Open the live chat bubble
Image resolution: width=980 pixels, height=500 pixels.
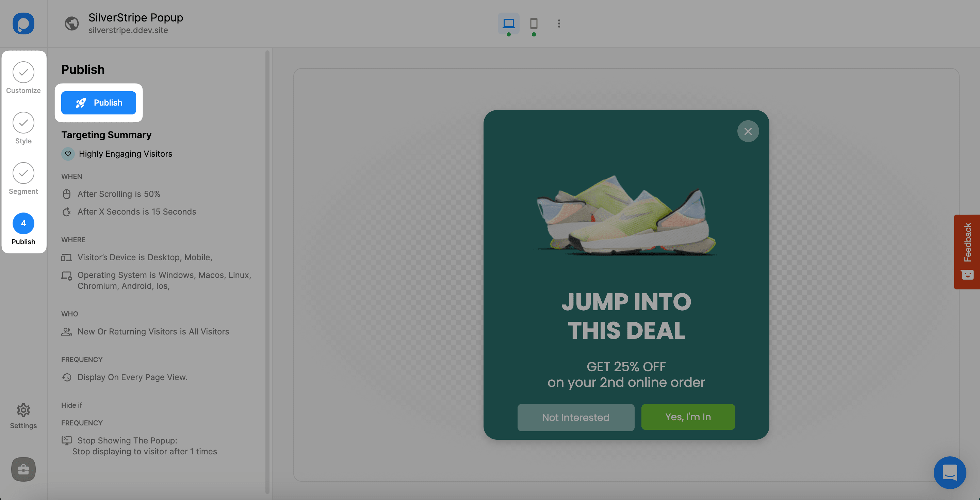pos(950,473)
